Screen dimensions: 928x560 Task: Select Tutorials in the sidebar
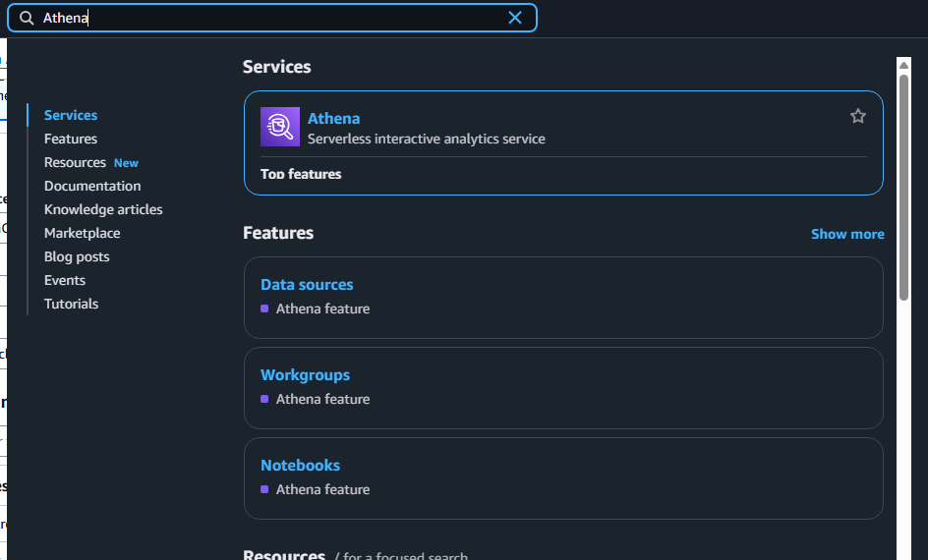coord(71,304)
